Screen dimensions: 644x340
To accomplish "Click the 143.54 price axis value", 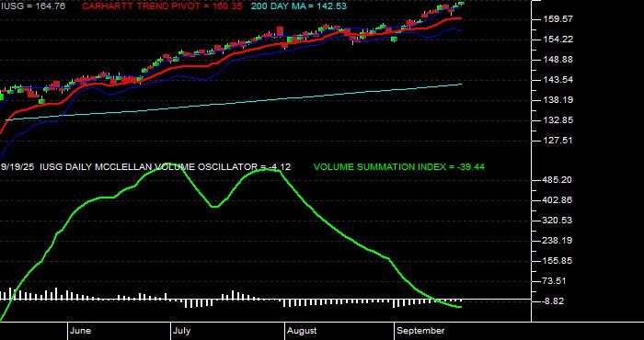I will (x=558, y=80).
